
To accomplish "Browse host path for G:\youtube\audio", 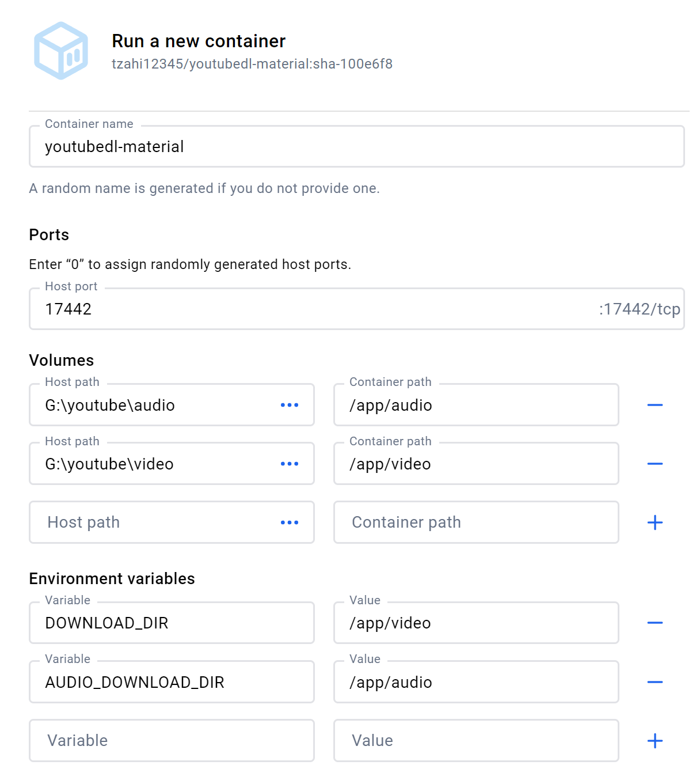I will point(289,406).
